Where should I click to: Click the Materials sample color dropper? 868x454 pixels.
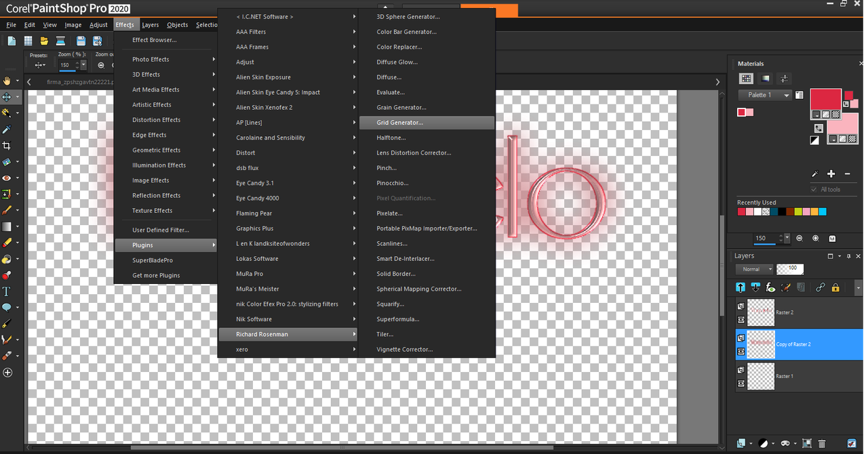coord(816,174)
